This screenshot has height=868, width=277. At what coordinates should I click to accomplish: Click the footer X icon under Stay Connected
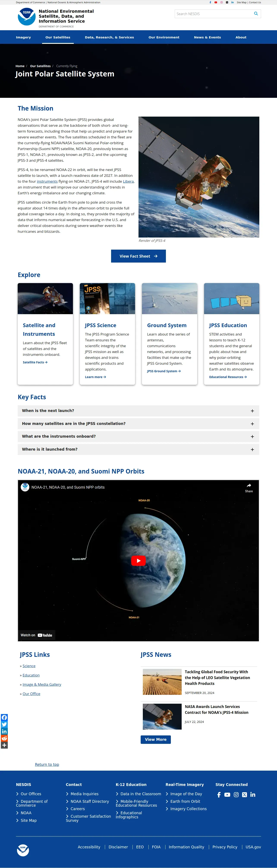click(x=245, y=795)
